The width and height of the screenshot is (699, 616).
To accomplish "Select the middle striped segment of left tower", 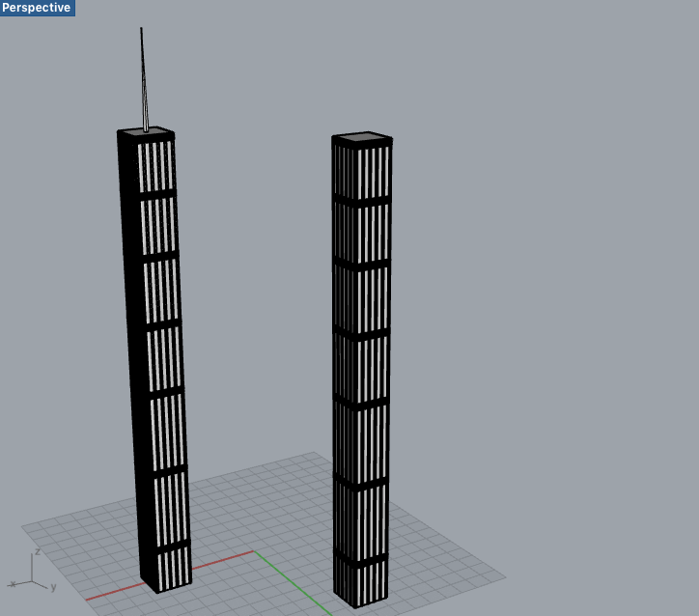I will [164, 357].
